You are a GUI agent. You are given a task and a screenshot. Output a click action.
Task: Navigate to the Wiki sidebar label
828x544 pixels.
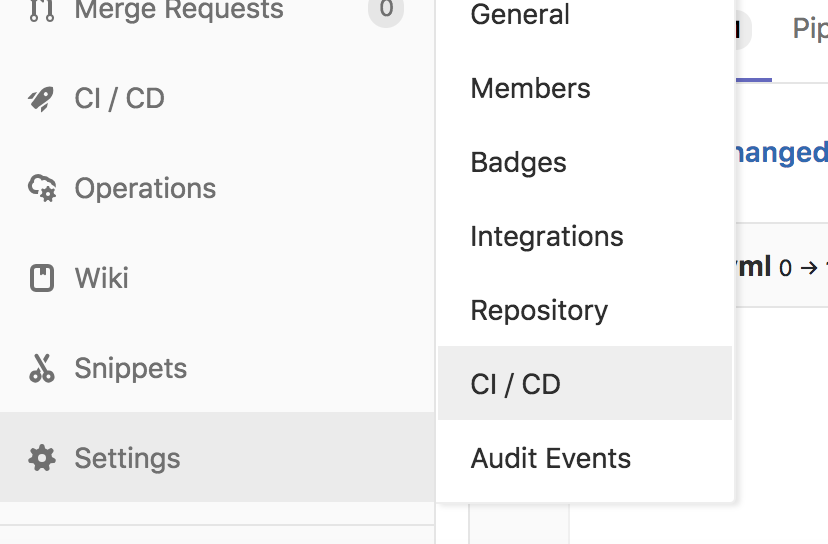101,278
